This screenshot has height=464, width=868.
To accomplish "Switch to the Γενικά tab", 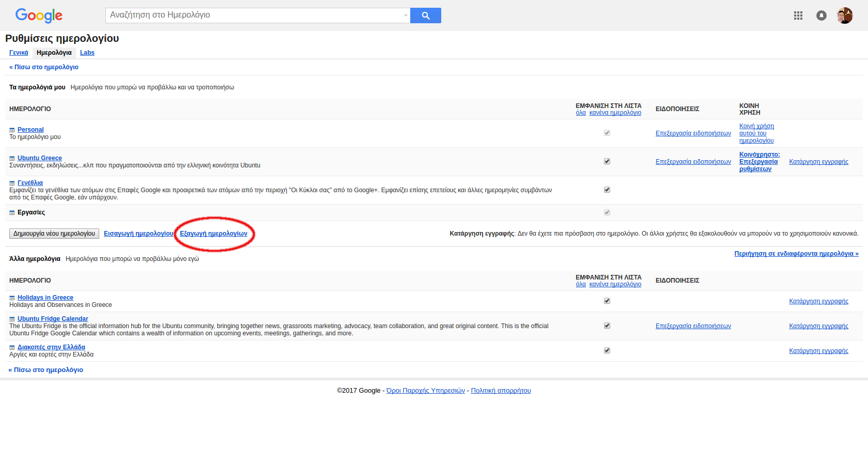I will coord(19,53).
